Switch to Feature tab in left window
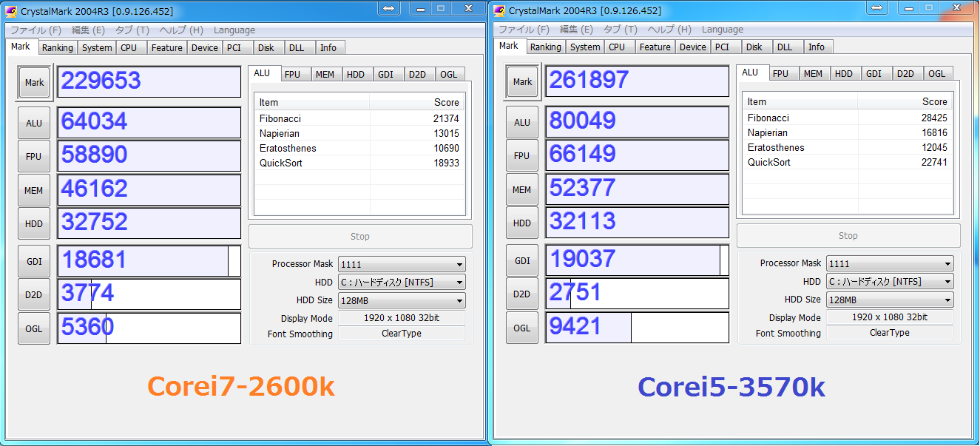Screen dimensions: 980x446 point(166,48)
